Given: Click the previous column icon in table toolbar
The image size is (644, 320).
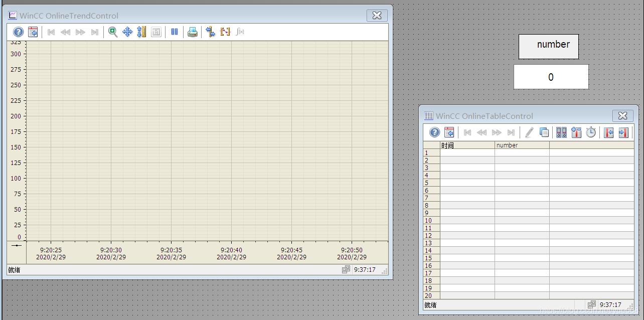Looking at the screenshot, I should [609, 132].
